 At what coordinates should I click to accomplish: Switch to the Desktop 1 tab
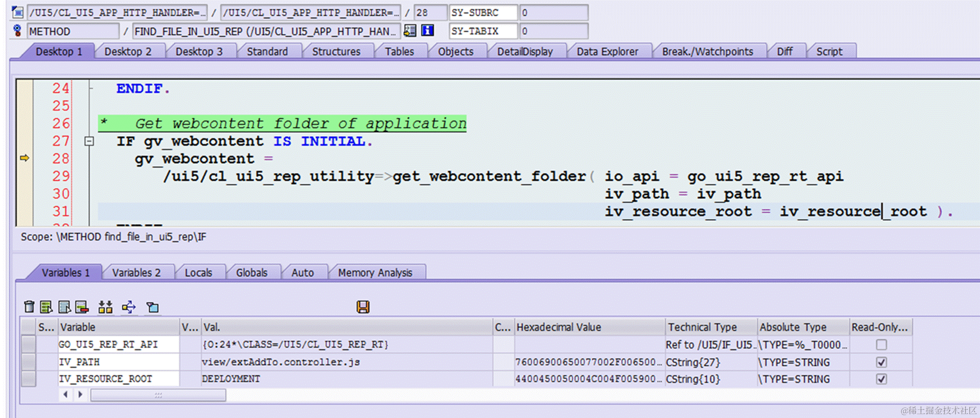pos(59,51)
